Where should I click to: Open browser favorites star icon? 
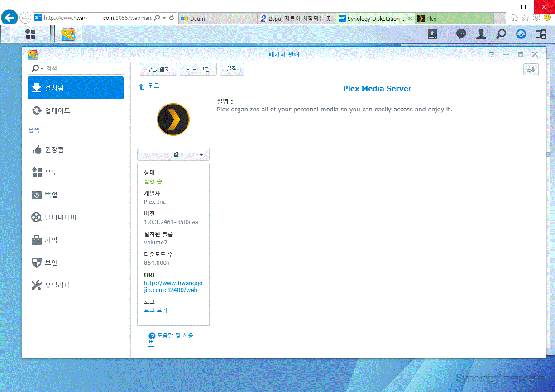click(525, 17)
